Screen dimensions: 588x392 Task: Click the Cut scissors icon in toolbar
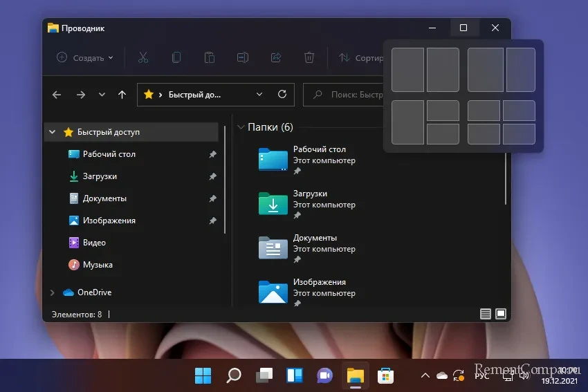pyautogui.click(x=143, y=58)
